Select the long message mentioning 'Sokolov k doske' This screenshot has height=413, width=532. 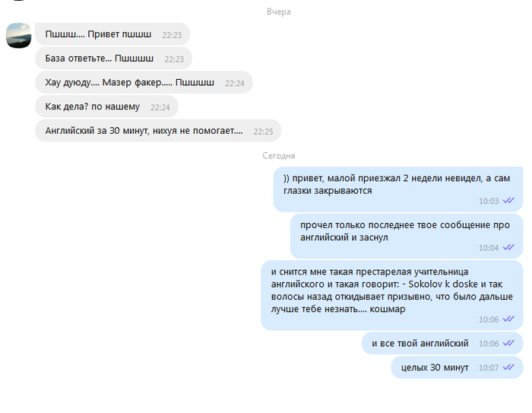pos(392,295)
